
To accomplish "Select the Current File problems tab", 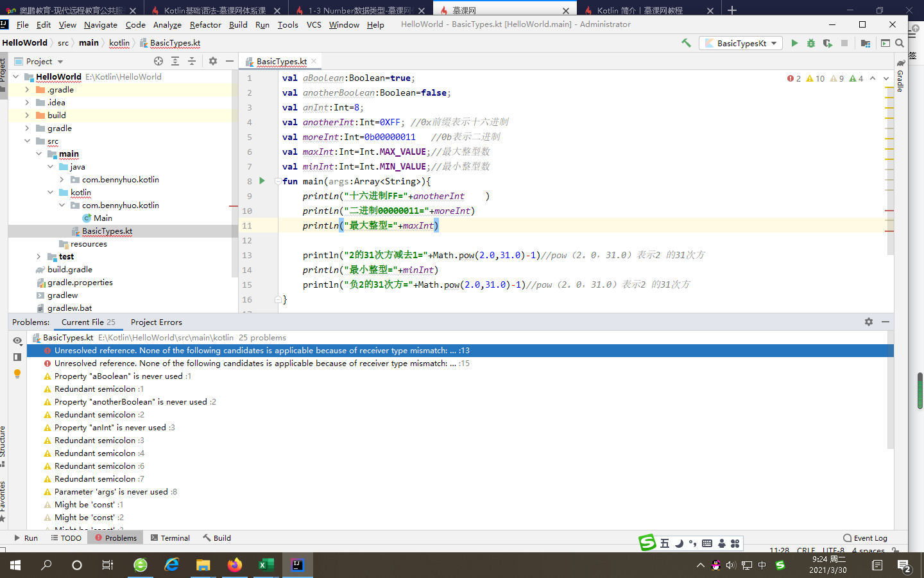I will click(x=89, y=322).
